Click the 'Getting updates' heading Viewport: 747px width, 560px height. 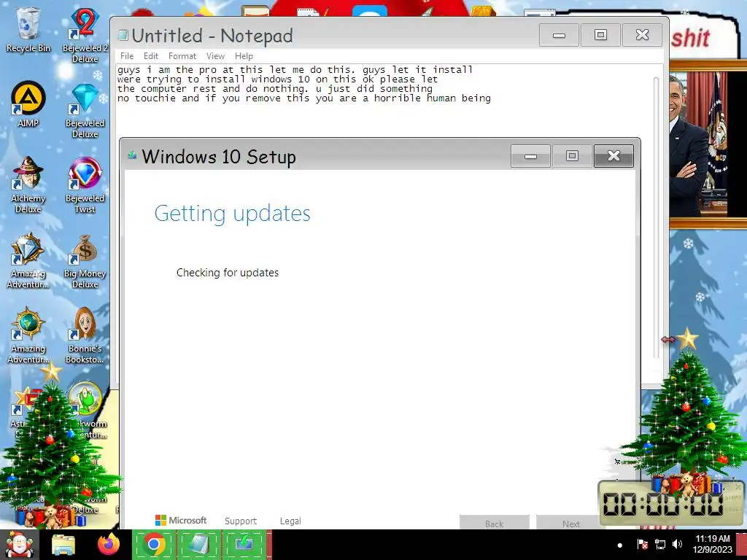pyautogui.click(x=233, y=214)
